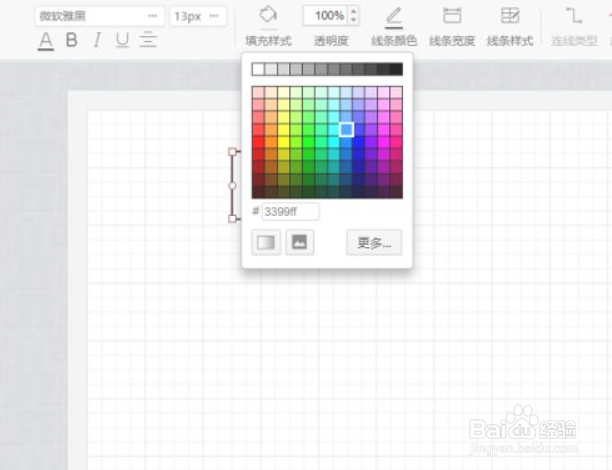The width and height of the screenshot is (612, 470).
Task: Choose the gradient fill button
Action: (x=266, y=242)
